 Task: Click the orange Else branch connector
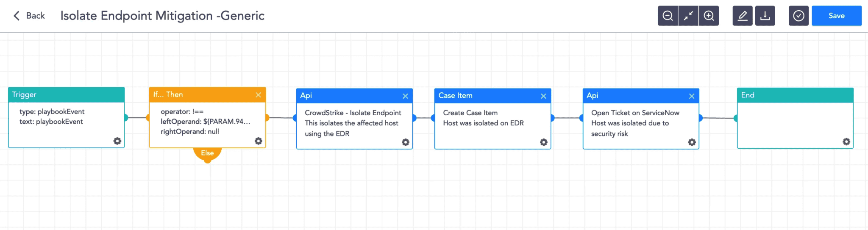tap(207, 153)
